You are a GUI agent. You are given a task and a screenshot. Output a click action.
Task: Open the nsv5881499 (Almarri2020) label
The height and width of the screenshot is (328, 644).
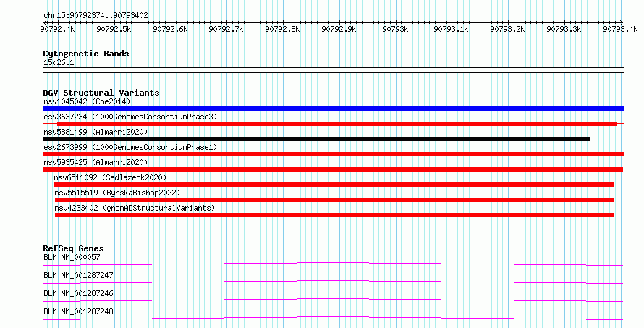coord(96,132)
